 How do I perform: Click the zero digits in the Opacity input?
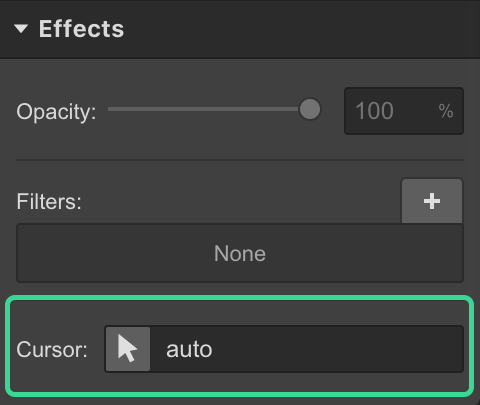[x=381, y=111]
